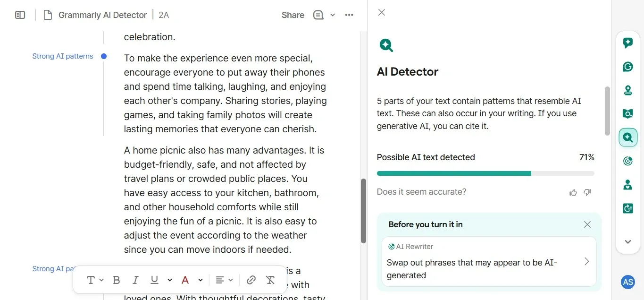This screenshot has height=300, width=644.
Task: Expand the alignment dropdown arrow
Action: [231, 280]
